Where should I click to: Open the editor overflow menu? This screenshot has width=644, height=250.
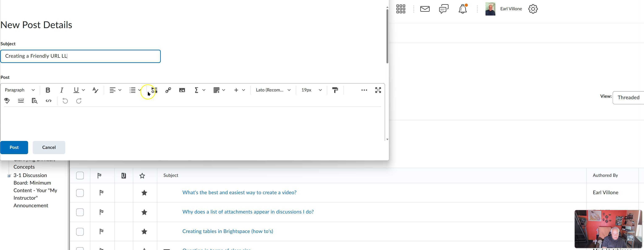coord(364,90)
